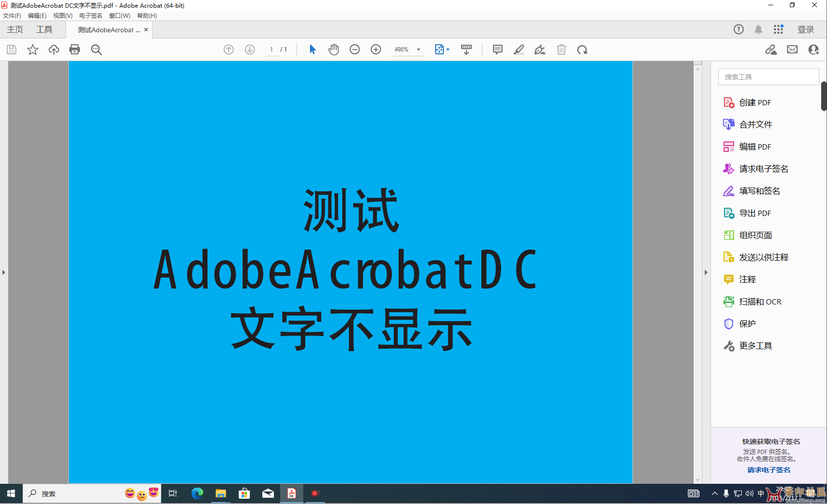Select the highlight text tool
Screen dimensions: 827x504
518,50
